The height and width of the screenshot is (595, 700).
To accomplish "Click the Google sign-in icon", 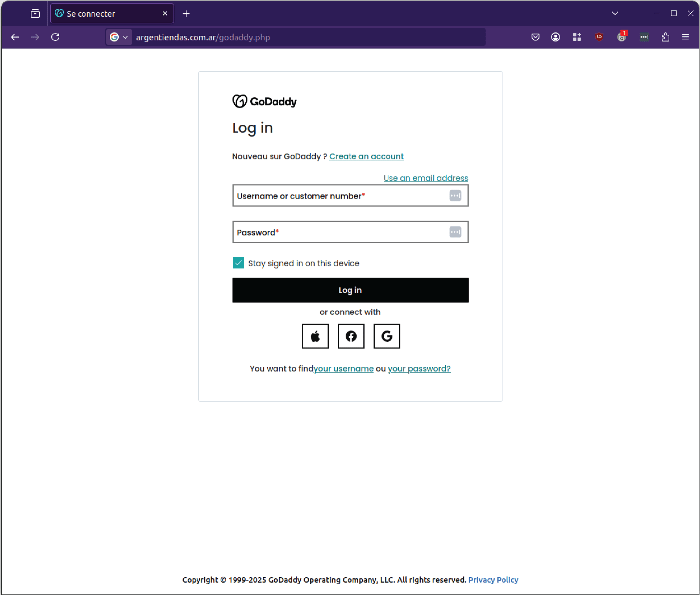I will (387, 336).
